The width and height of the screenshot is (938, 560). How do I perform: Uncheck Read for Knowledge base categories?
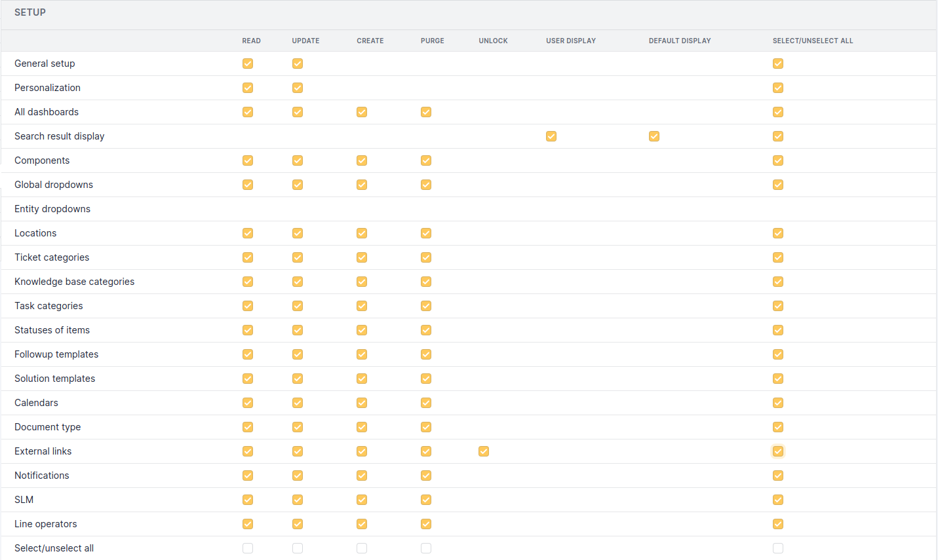(x=248, y=282)
